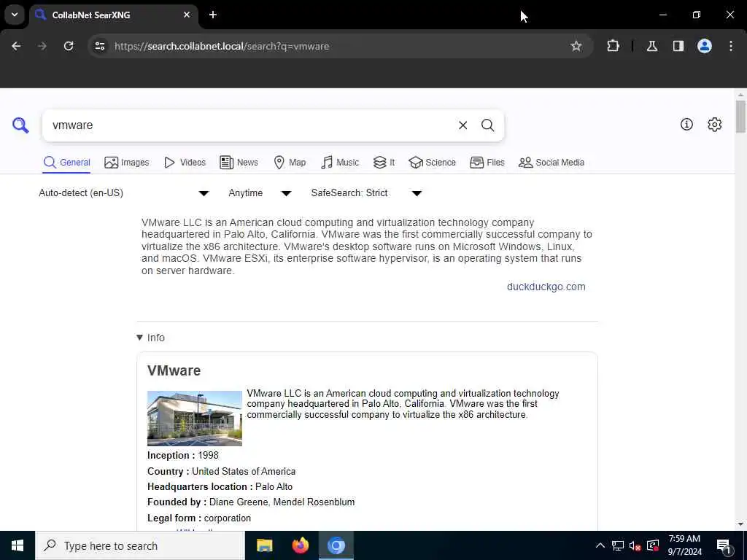Switch to News search tab
The width and height of the screenshot is (747, 560).
[239, 163]
